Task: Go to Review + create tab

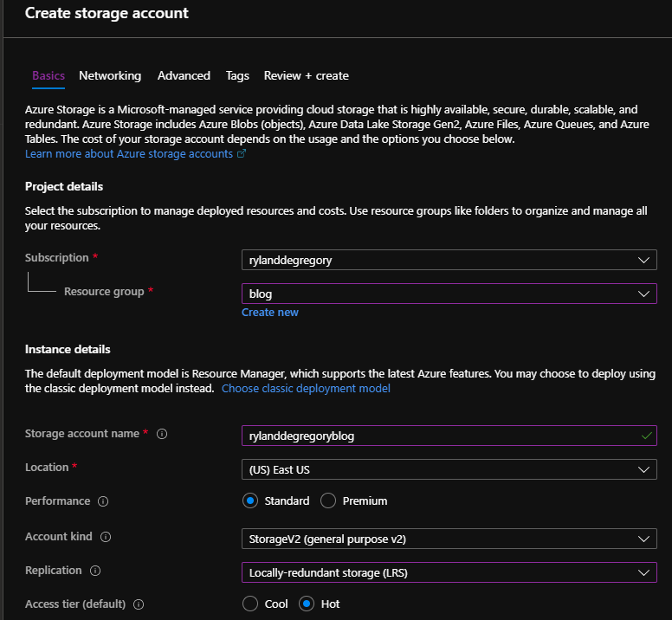Action: pos(307,76)
